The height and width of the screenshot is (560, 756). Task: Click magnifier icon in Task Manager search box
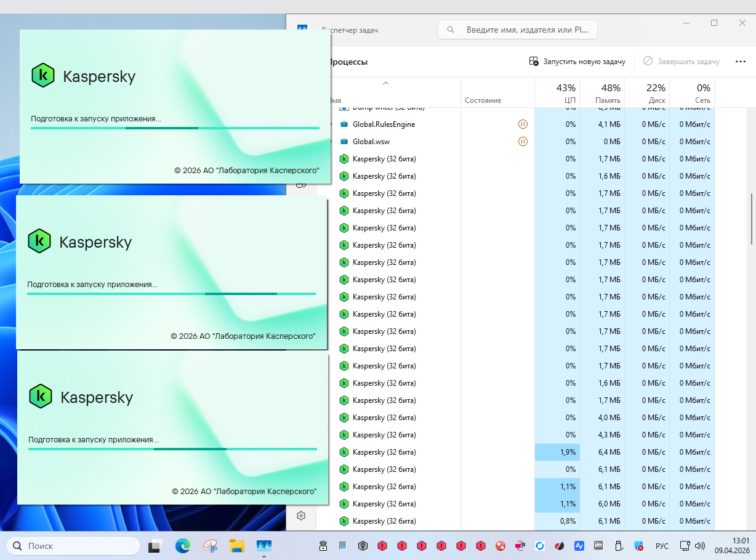[x=451, y=30]
